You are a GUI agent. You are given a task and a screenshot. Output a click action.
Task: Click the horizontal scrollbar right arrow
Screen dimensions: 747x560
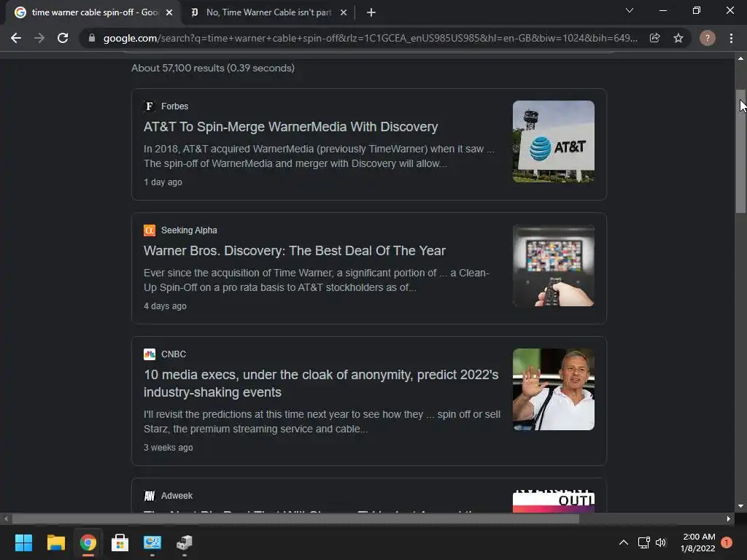click(x=729, y=518)
